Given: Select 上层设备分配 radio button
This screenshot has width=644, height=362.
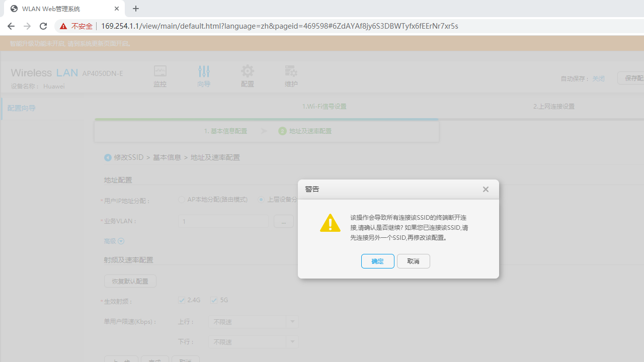Looking at the screenshot, I should click(x=261, y=200).
